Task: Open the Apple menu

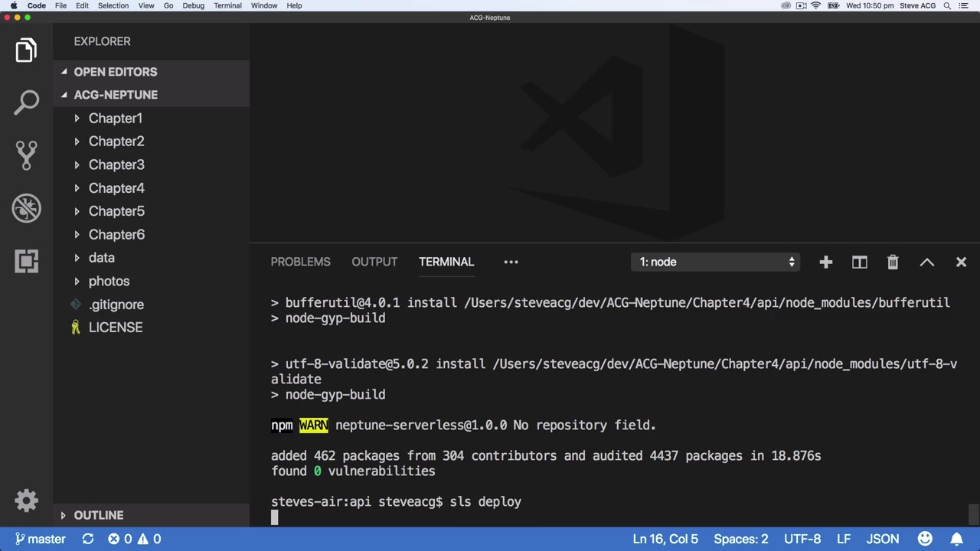Action: point(13,5)
